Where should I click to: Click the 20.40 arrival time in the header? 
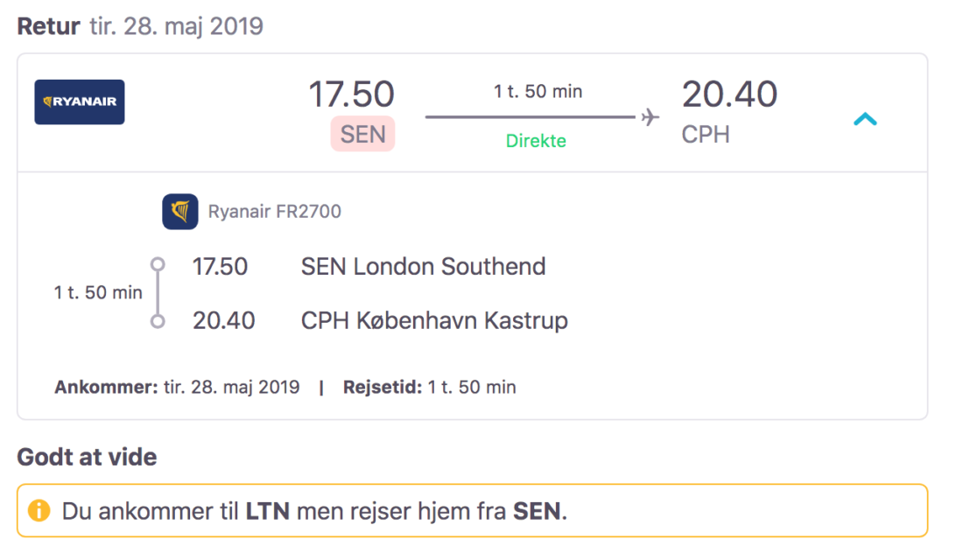coord(729,94)
